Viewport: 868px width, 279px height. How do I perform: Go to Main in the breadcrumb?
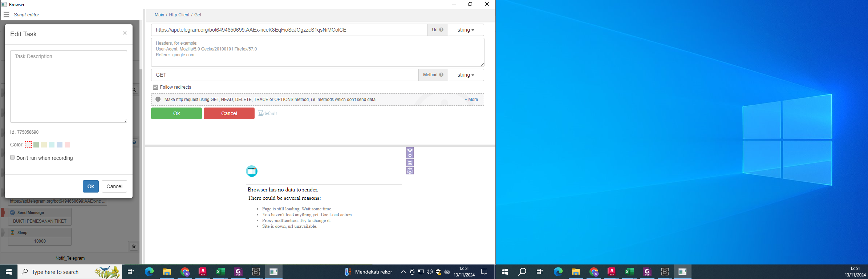coord(159,15)
